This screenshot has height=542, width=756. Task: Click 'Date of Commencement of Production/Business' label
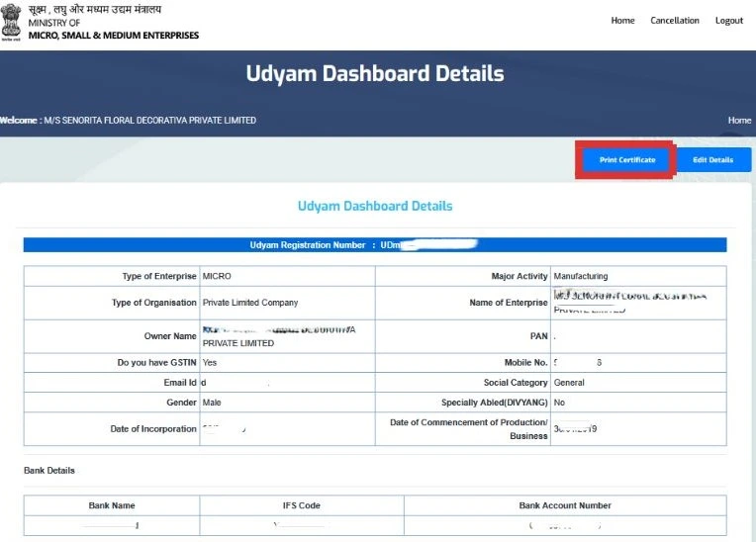[469, 429]
